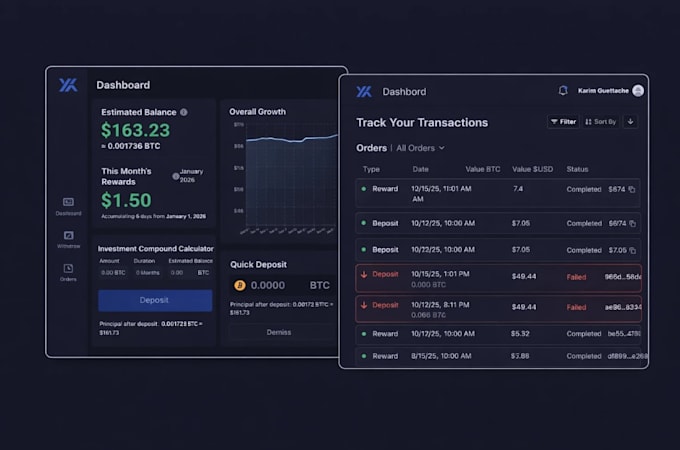This screenshot has height=450, width=680.
Task: Open the notifications bell
Action: tap(563, 91)
